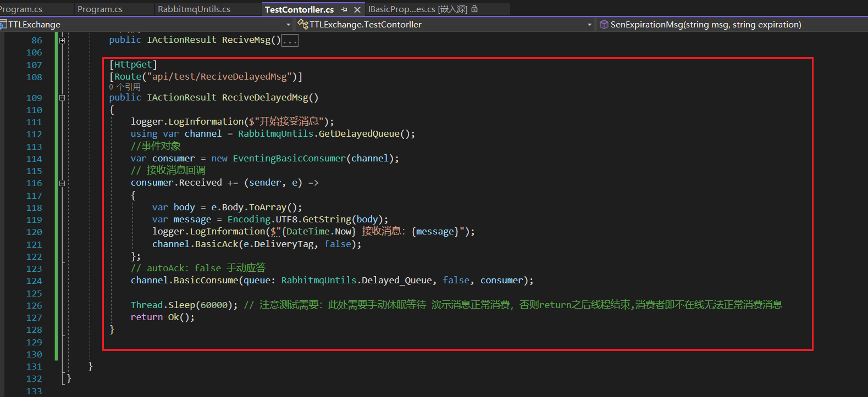The height and width of the screenshot is (397, 868).
Task: Click line number 133 in the gutter
Action: (34, 392)
